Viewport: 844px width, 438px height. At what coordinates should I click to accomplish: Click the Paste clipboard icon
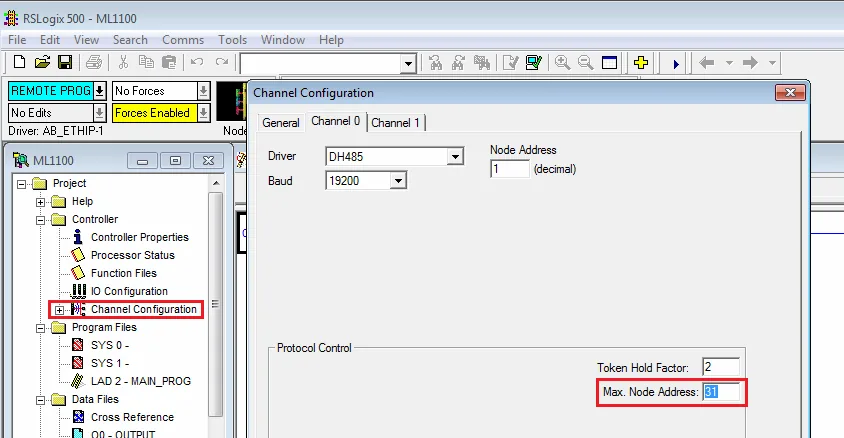(x=169, y=62)
